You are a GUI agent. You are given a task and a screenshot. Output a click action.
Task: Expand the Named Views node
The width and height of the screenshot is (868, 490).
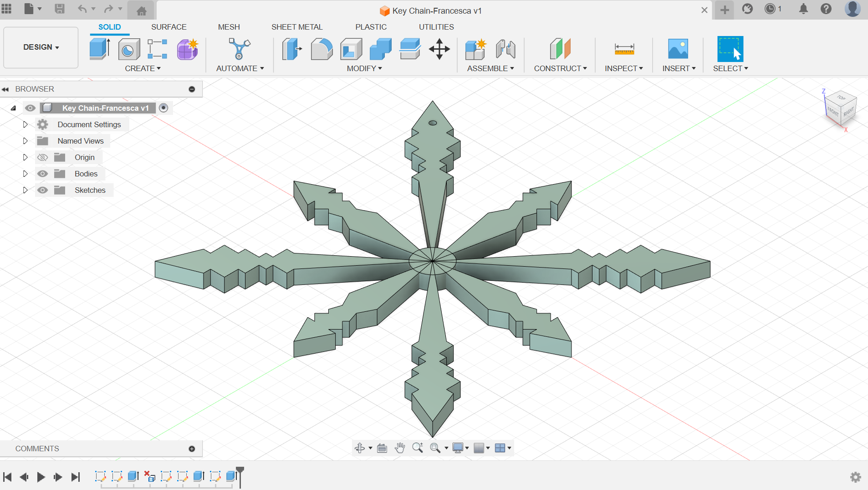(26, 141)
